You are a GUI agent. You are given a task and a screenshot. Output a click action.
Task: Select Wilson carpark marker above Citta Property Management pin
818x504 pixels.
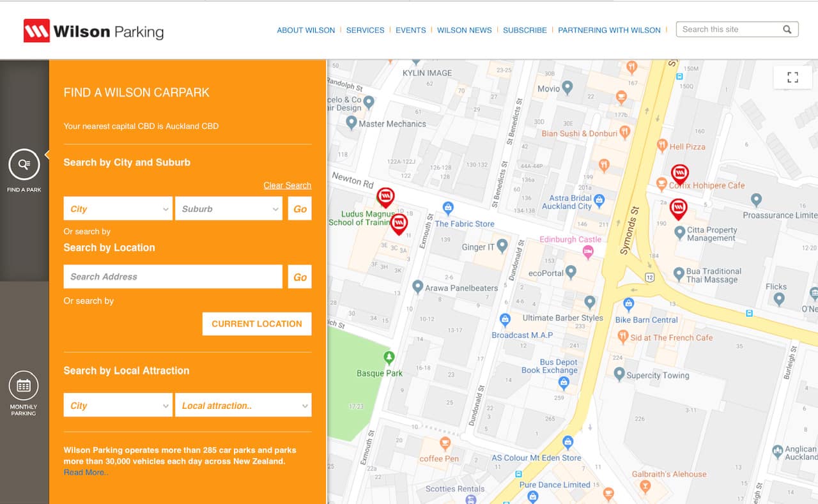678,208
